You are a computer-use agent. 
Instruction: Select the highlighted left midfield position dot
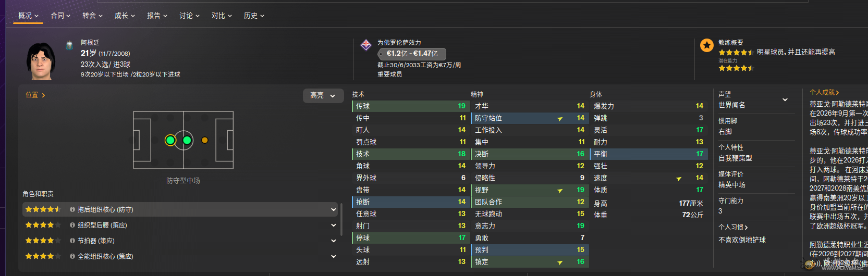click(x=170, y=140)
